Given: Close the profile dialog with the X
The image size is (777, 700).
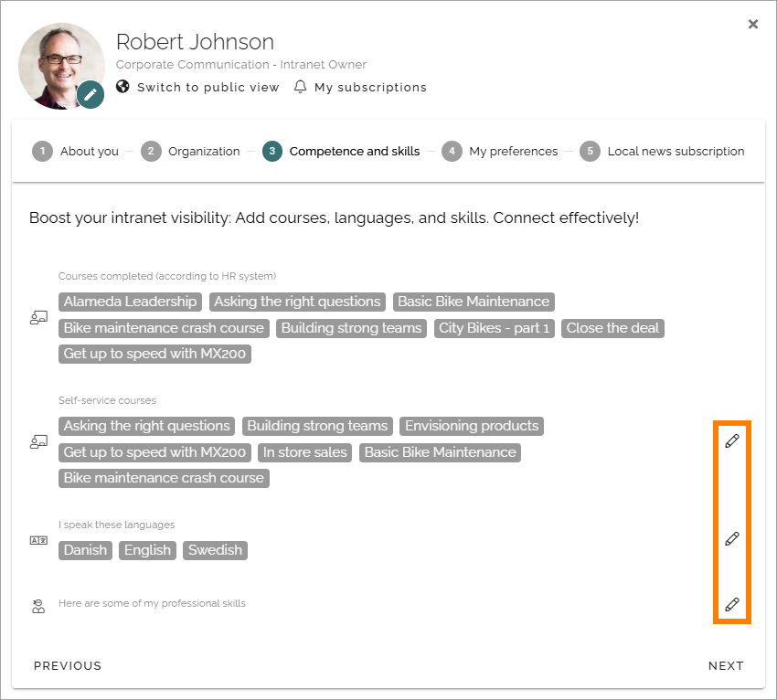Looking at the screenshot, I should tap(752, 24).
